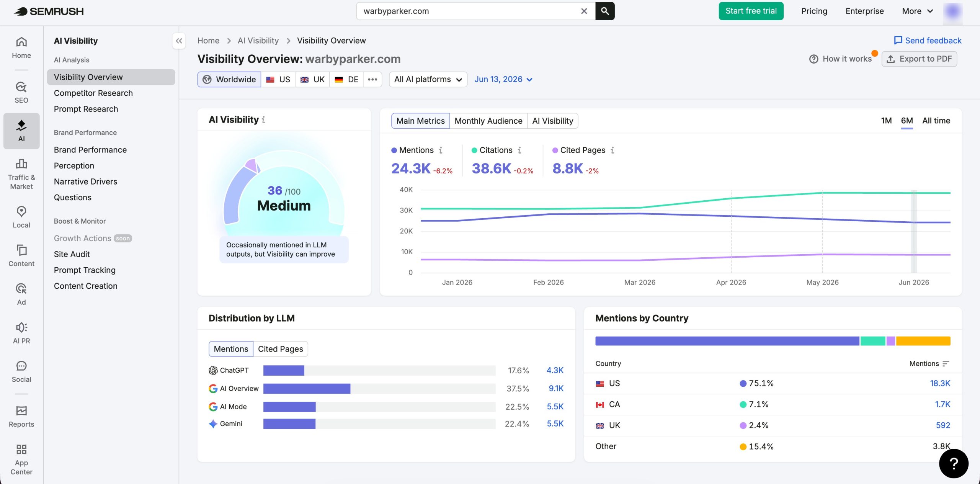This screenshot has width=980, height=484.
Task: Switch chart range to 6M
Action: click(907, 121)
